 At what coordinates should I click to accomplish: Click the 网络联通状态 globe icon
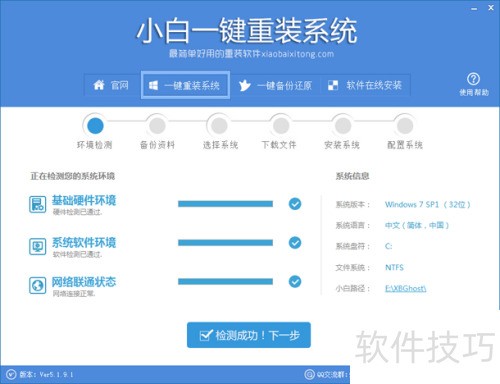(x=37, y=285)
